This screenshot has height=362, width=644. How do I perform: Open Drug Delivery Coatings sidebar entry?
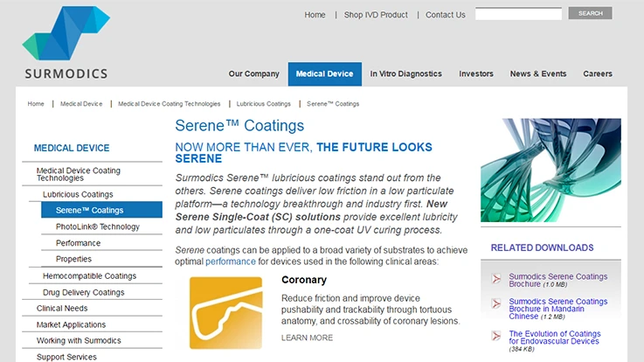pos(84,292)
